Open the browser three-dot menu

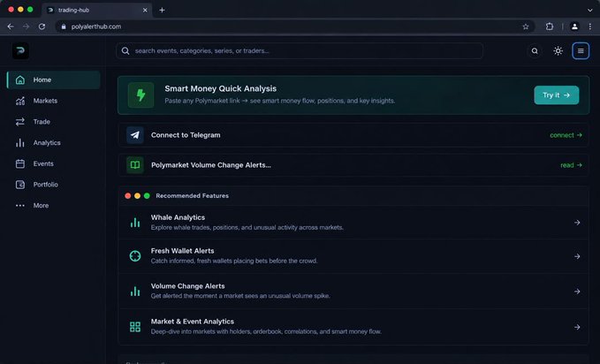point(590,27)
